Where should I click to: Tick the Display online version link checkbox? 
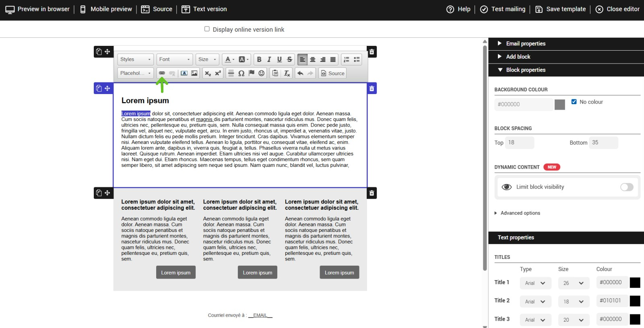[207, 29]
